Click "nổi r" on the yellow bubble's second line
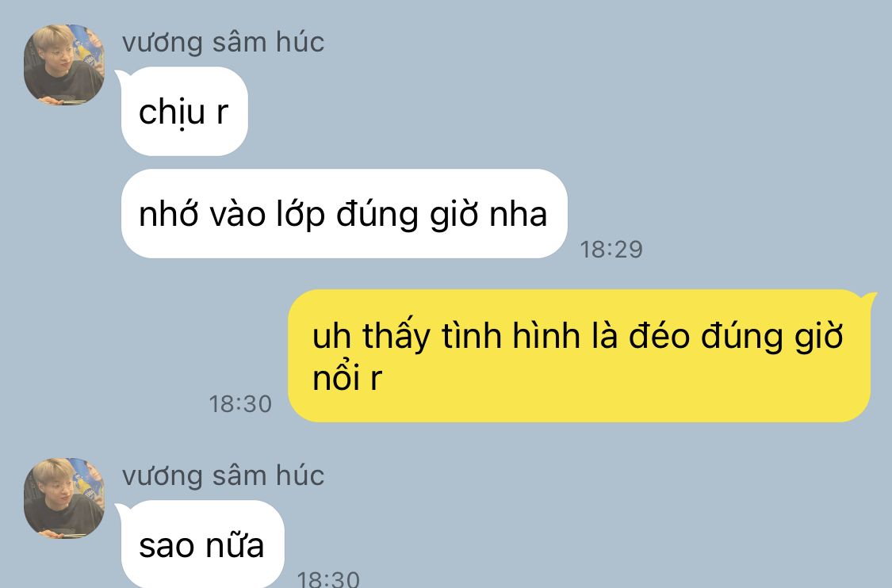Viewport: 892px width, 588px height. (347, 377)
